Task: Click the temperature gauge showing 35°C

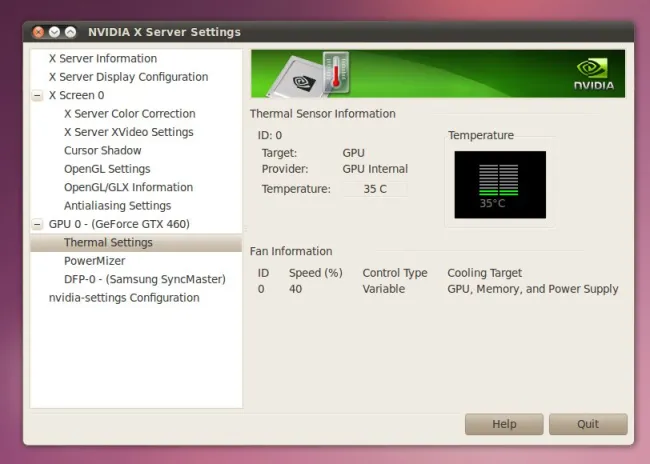Action: pyautogui.click(x=500, y=185)
